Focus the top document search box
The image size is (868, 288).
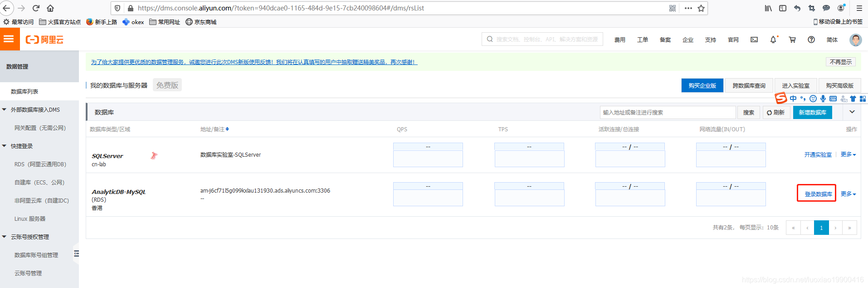click(x=542, y=39)
